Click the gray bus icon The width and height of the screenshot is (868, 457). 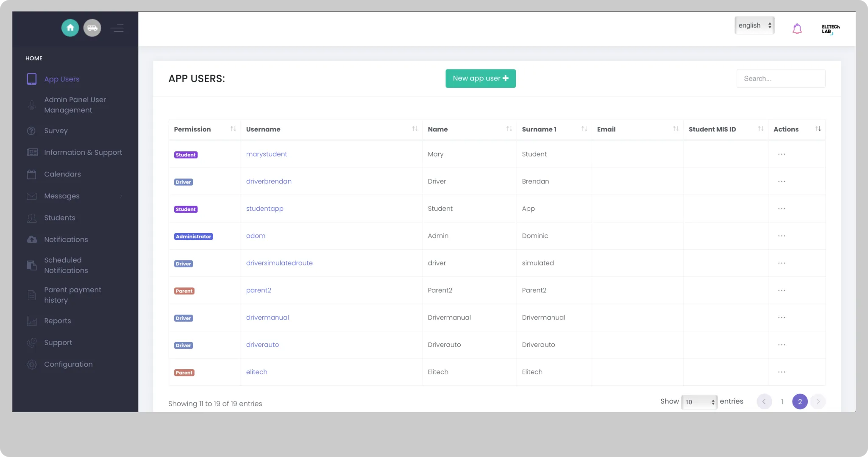coord(92,28)
